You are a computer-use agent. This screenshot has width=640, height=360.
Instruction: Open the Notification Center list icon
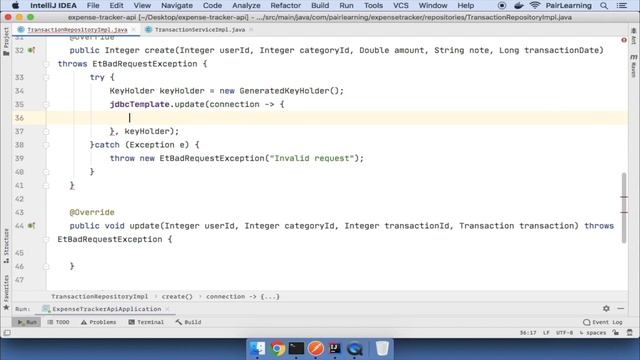622,6
